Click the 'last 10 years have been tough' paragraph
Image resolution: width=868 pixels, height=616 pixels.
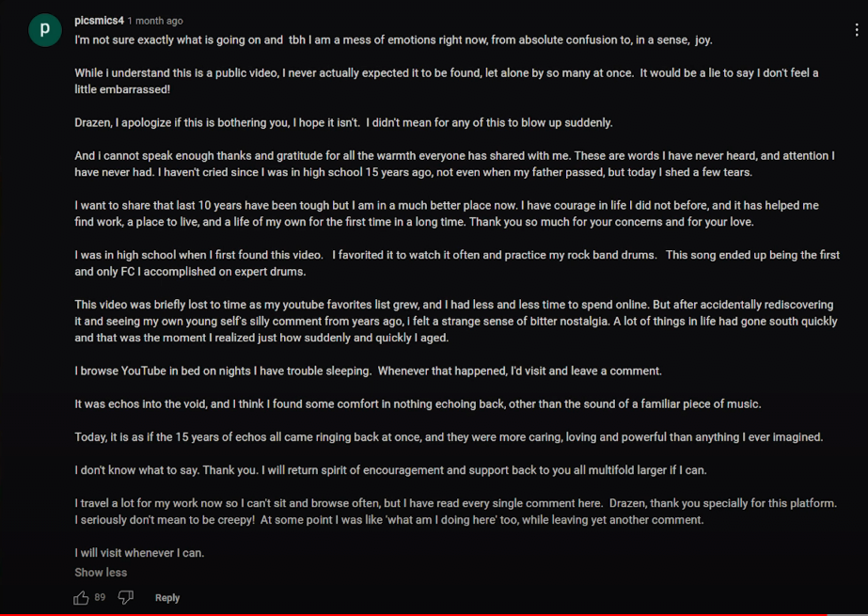coord(447,213)
